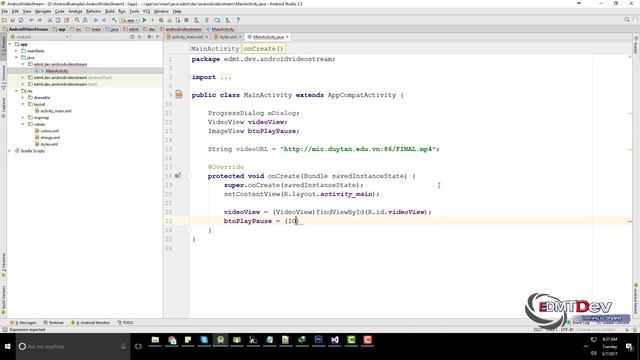
Task: Click the class icon in line 9 gutter
Action: coord(179,95)
